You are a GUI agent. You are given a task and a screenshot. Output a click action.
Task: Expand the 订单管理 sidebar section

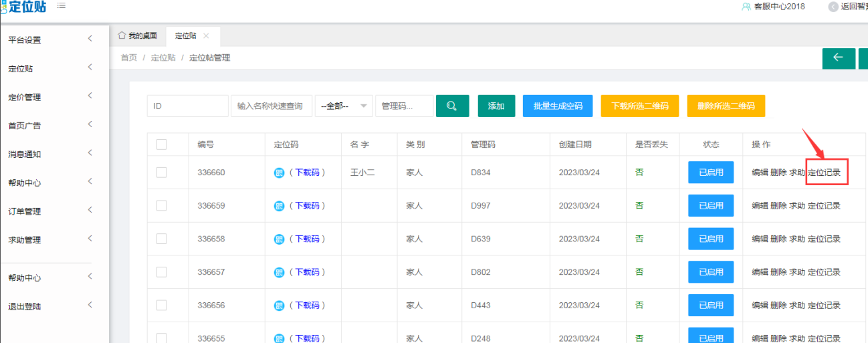pos(50,211)
